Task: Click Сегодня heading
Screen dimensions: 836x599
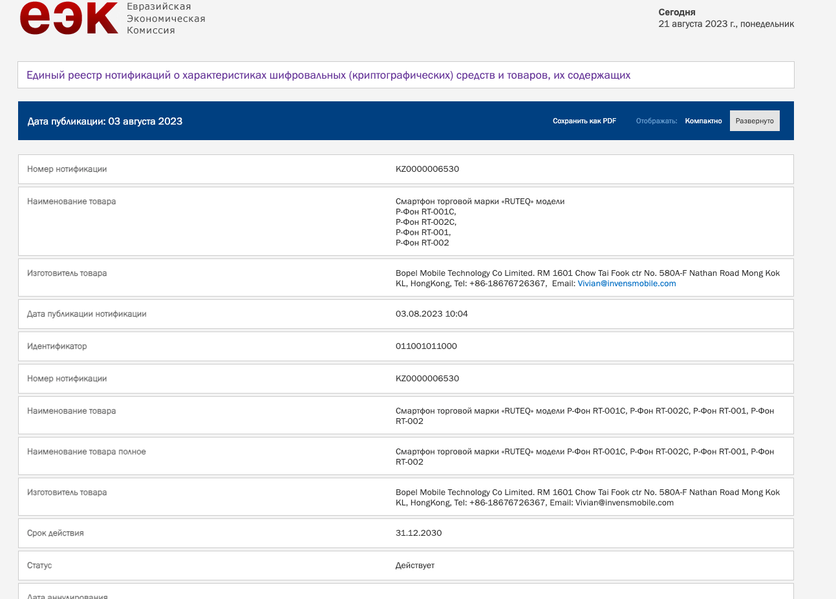Action: 677,12
